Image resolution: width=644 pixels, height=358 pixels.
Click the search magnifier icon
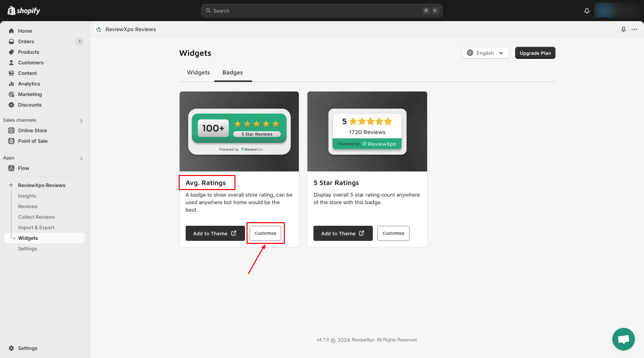[x=209, y=11]
